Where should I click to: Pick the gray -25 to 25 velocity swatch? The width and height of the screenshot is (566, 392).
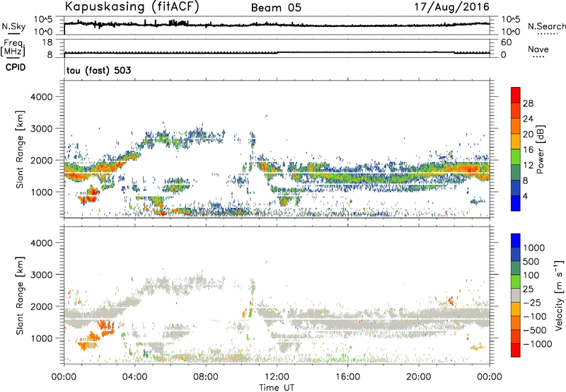(x=516, y=295)
